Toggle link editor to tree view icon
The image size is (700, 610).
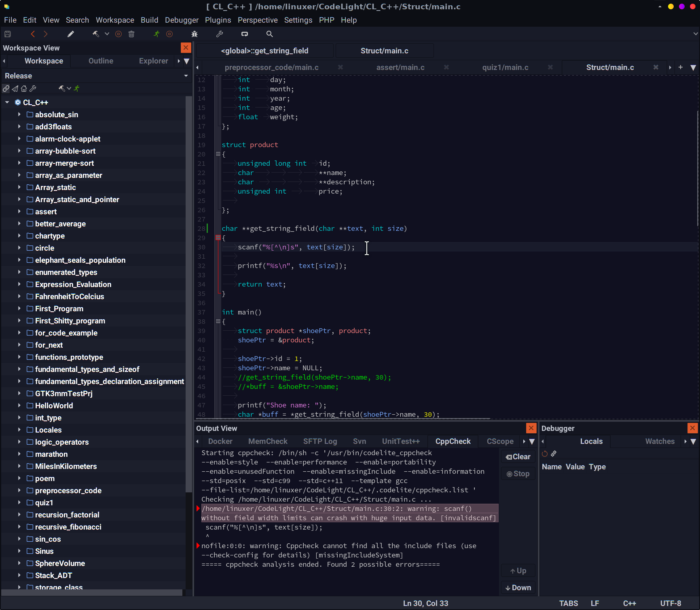pos(6,88)
